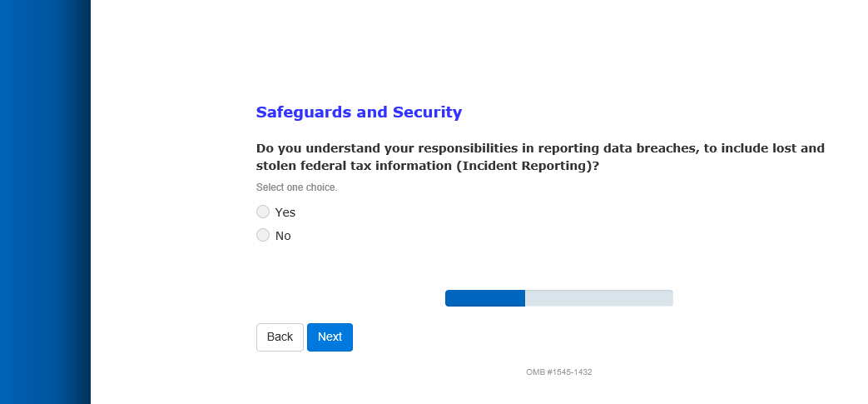This screenshot has width=868, height=404.
Task: Click the OMB #1545-1432 footer text
Action: click(558, 372)
